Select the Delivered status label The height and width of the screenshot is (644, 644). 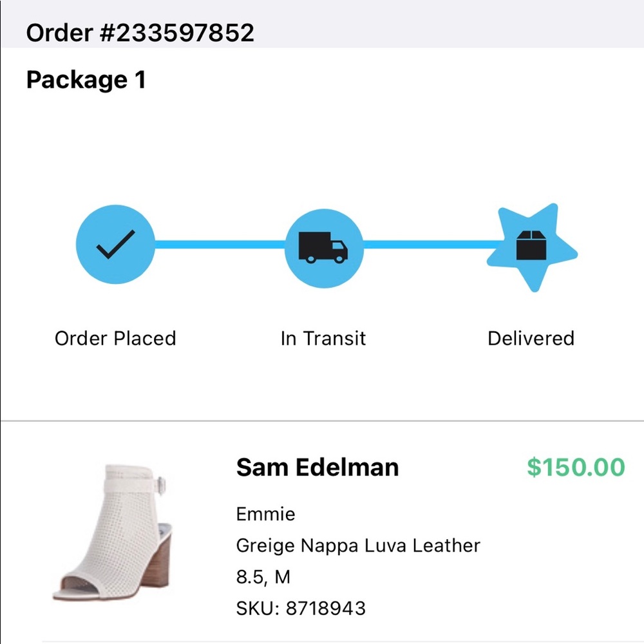[531, 339]
